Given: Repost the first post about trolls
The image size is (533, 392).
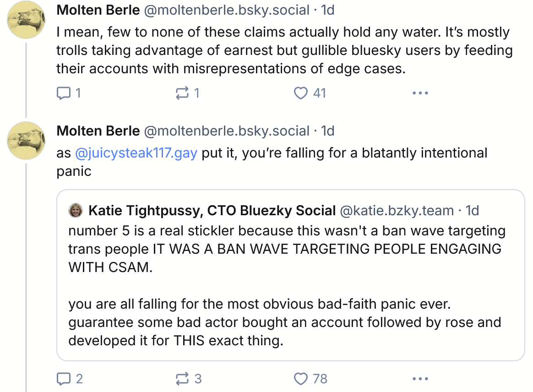Looking at the screenshot, I should [x=182, y=93].
